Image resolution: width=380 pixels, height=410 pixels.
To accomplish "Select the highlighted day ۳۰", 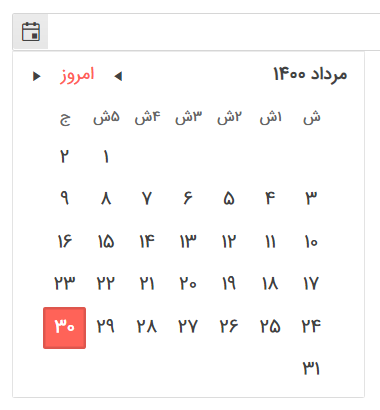I will [64, 328].
